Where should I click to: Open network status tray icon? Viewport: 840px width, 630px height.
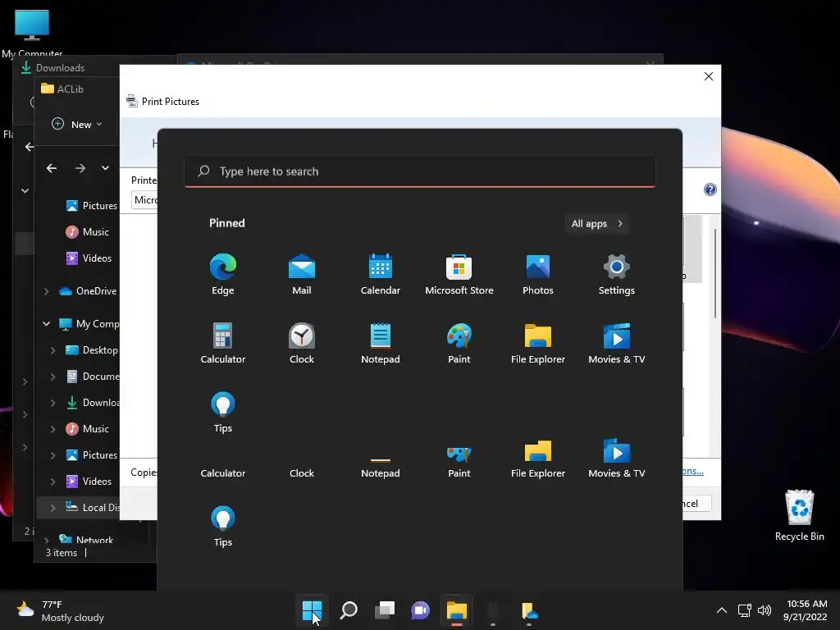744,610
